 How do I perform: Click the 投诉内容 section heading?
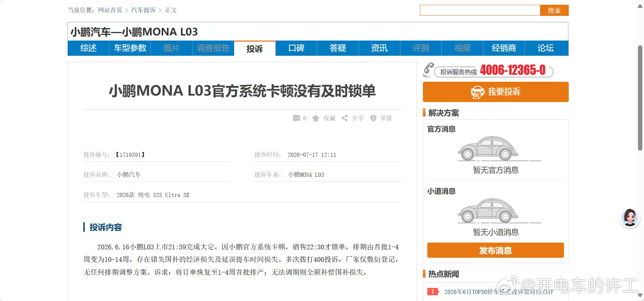click(x=106, y=227)
